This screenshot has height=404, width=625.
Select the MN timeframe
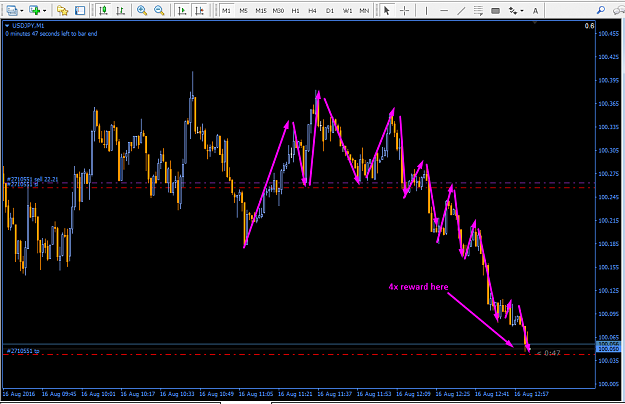click(364, 11)
